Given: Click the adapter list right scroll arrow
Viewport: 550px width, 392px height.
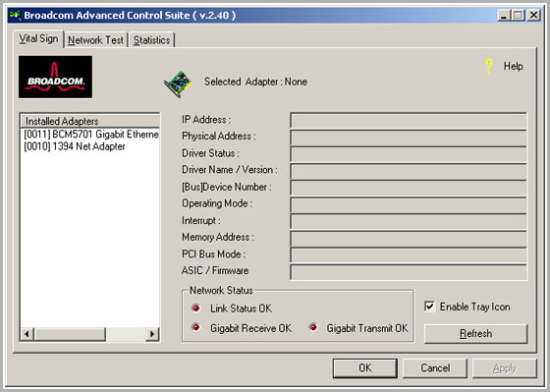Looking at the screenshot, I should (152, 334).
